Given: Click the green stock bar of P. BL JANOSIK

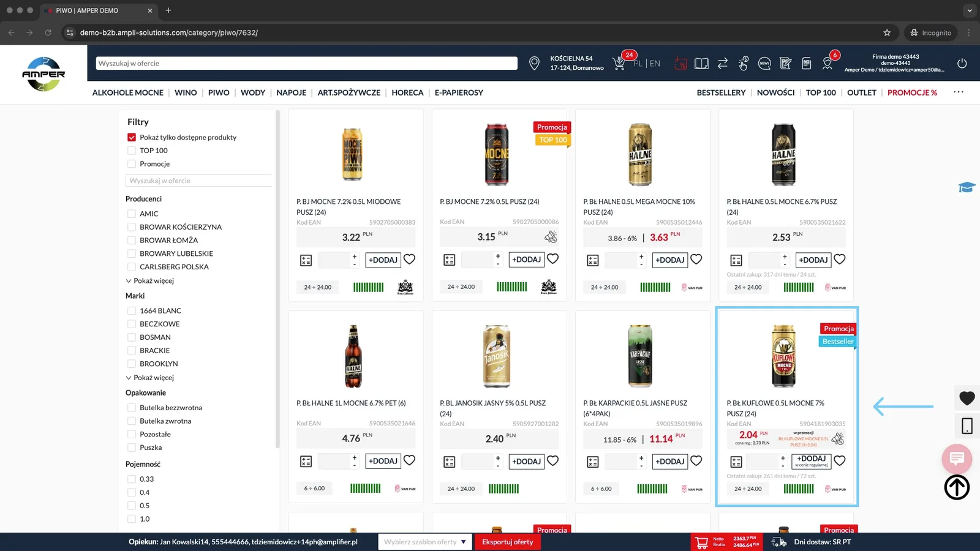Looking at the screenshot, I should (x=503, y=489).
